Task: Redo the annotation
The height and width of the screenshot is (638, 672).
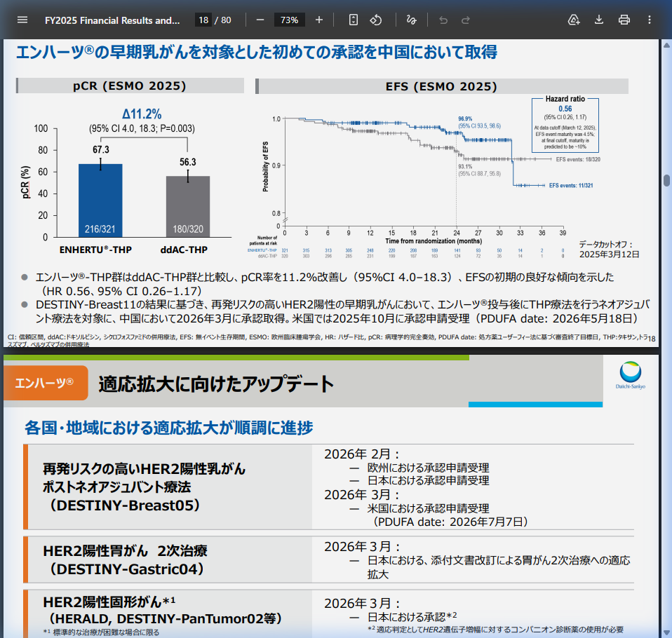Action: click(466, 20)
